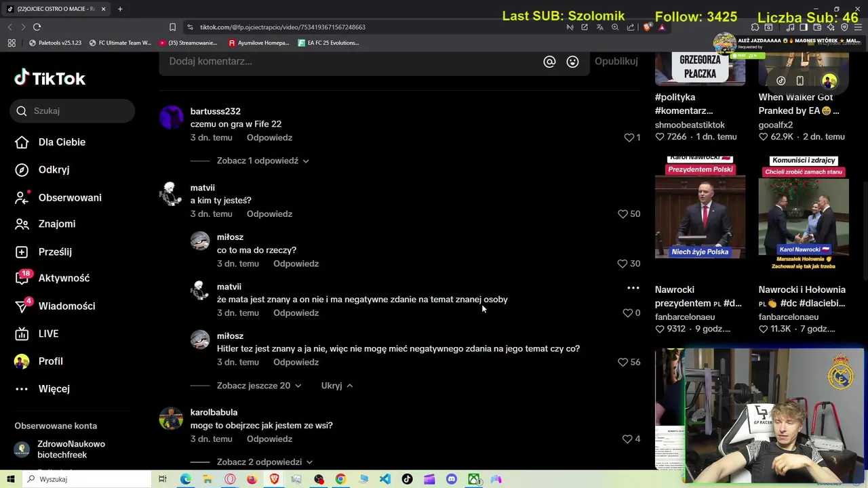Open Visual Studio Code from taskbar
This screenshot has width=868, height=488.
(x=385, y=479)
